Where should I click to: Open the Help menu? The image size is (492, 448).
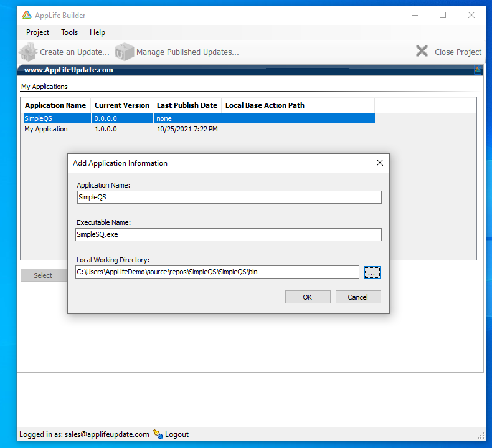point(97,32)
